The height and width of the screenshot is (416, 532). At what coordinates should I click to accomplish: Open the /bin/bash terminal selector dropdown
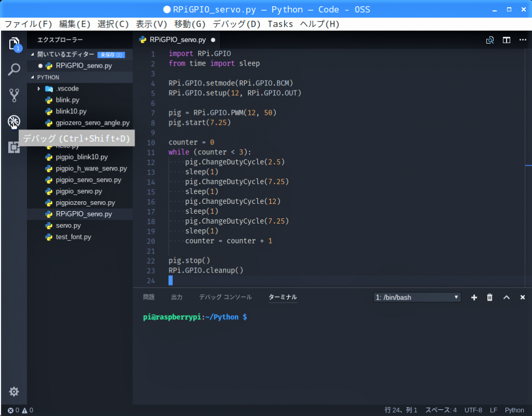tap(417, 297)
